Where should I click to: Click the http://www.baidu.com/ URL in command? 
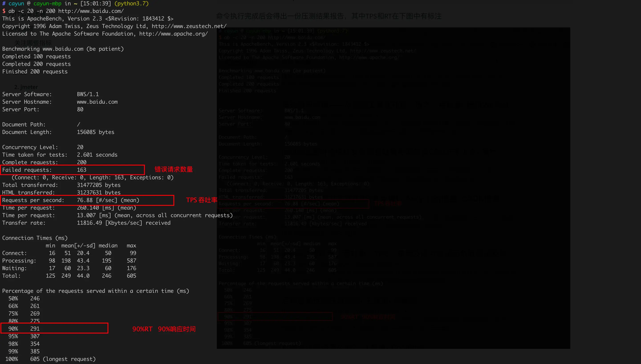coord(91,11)
